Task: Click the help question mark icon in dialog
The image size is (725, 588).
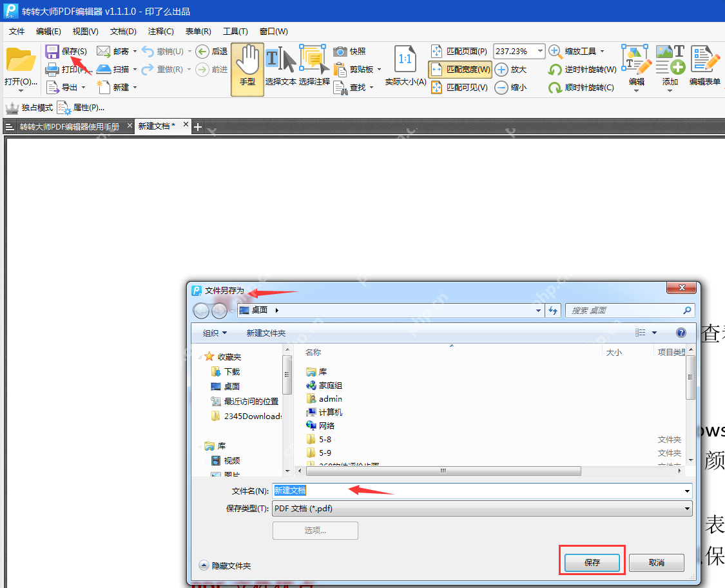Action: 681,333
